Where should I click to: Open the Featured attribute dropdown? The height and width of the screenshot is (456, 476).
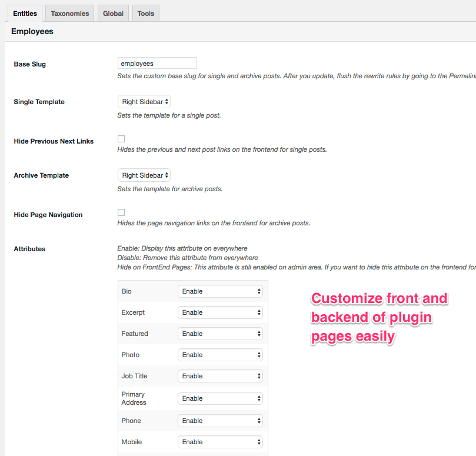220,334
